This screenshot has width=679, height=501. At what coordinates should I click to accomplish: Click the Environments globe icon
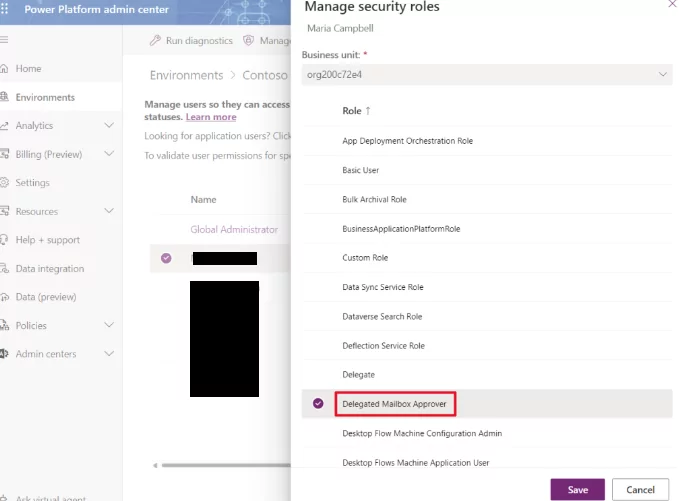(4, 97)
